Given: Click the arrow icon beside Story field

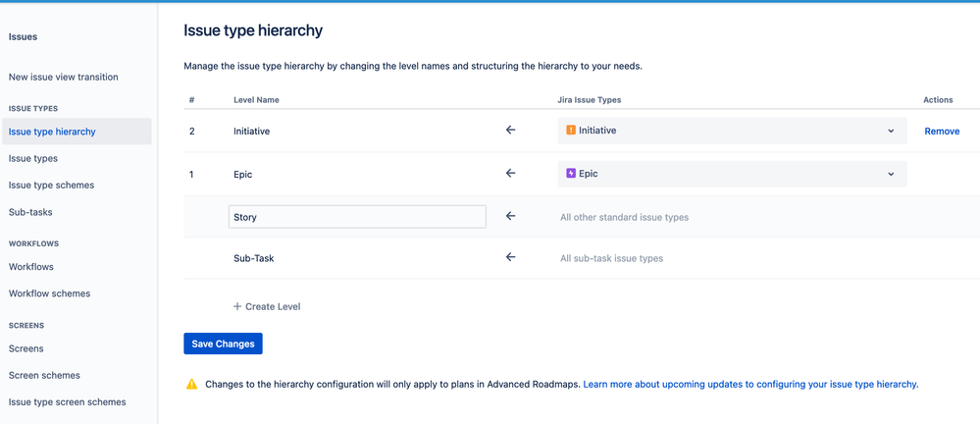Looking at the screenshot, I should tap(511, 216).
